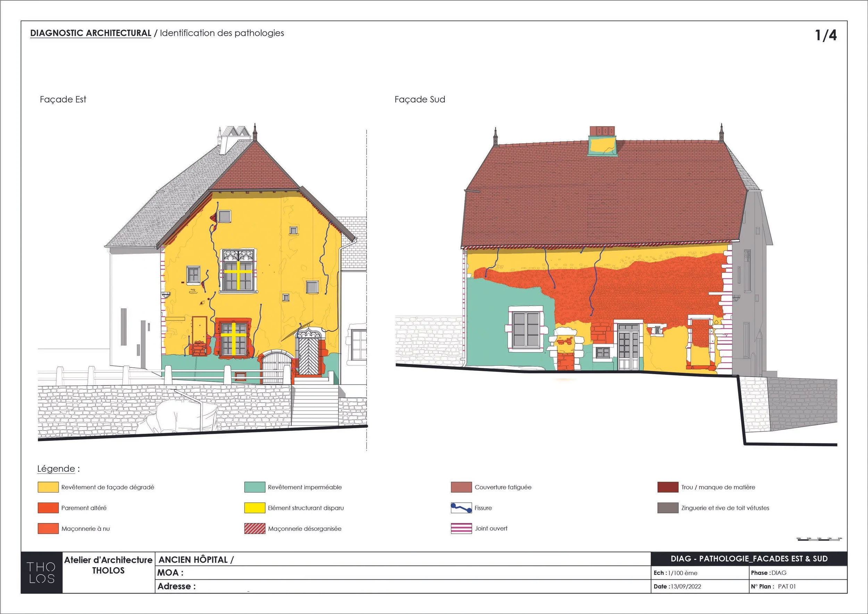Click the grey 'Zinguerie et rive de toit' swatch
The height and width of the screenshot is (614, 868).
668,508
